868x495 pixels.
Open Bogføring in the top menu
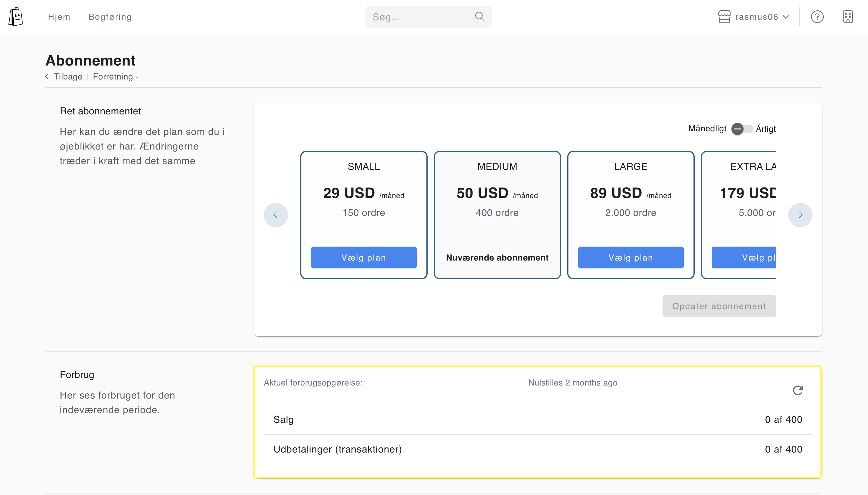coord(110,17)
